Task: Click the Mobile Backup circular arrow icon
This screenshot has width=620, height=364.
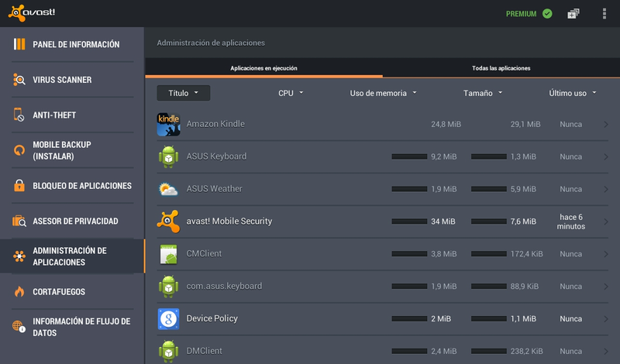Action: (x=19, y=150)
